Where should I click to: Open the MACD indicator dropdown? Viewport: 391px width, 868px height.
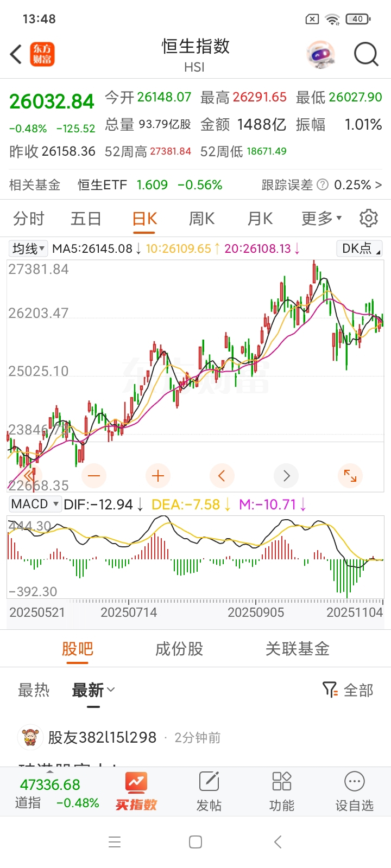pyautogui.click(x=35, y=504)
